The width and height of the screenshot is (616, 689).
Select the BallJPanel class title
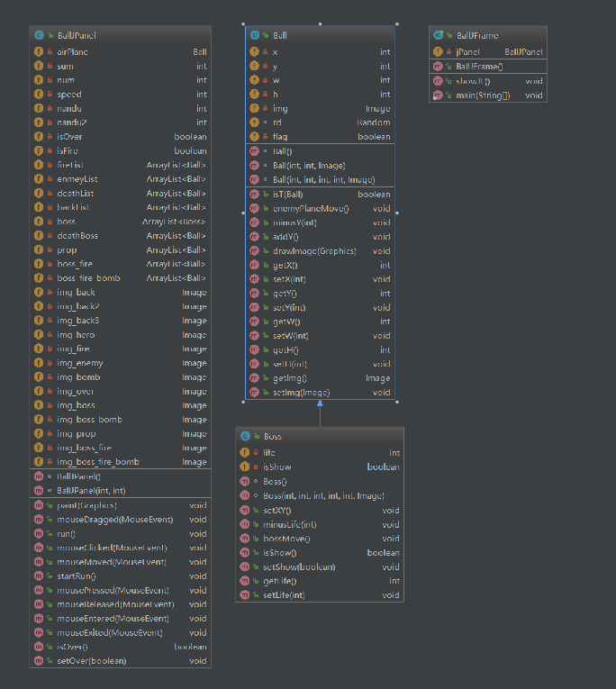point(77,36)
